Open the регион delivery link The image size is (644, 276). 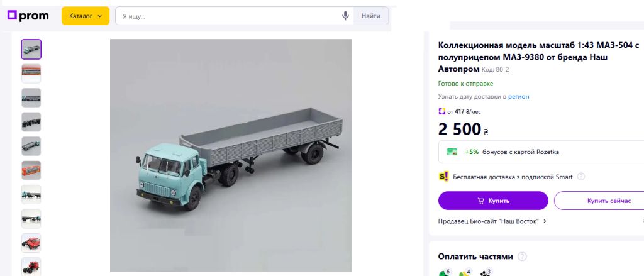pos(518,97)
